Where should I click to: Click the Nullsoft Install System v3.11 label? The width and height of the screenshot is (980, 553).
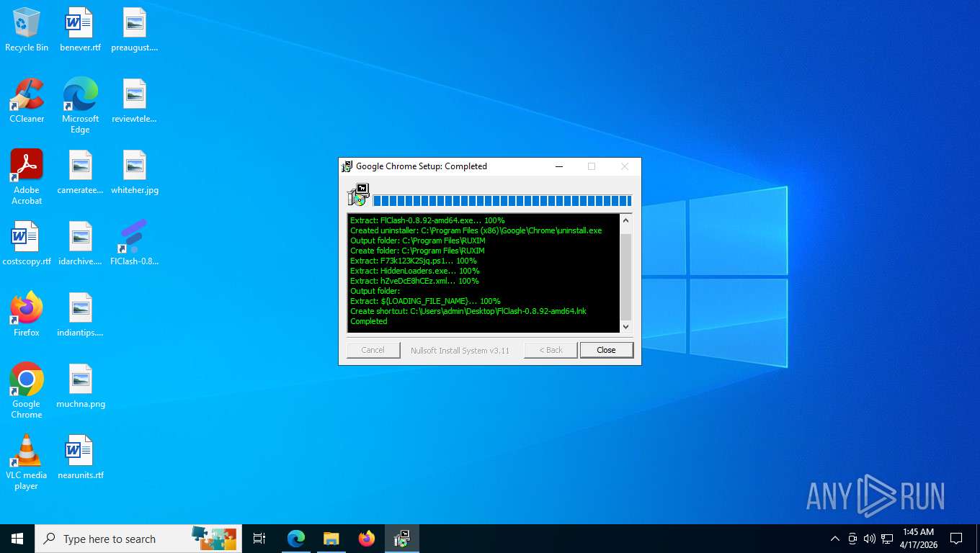coord(460,351)
